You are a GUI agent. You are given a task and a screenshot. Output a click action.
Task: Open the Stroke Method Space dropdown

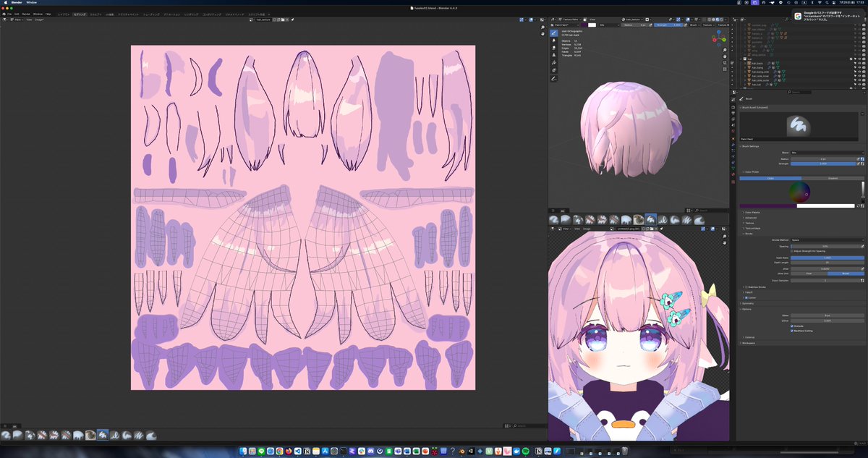827,240
